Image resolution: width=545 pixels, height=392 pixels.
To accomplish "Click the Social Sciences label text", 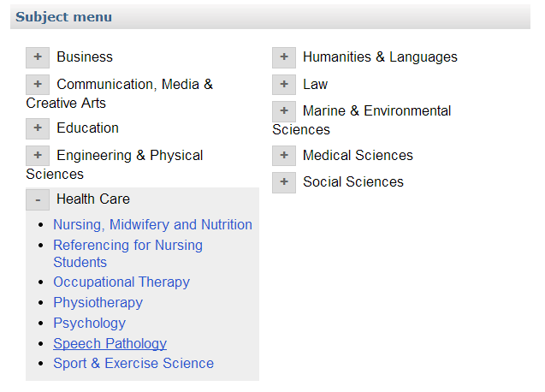I will (352, 182).
